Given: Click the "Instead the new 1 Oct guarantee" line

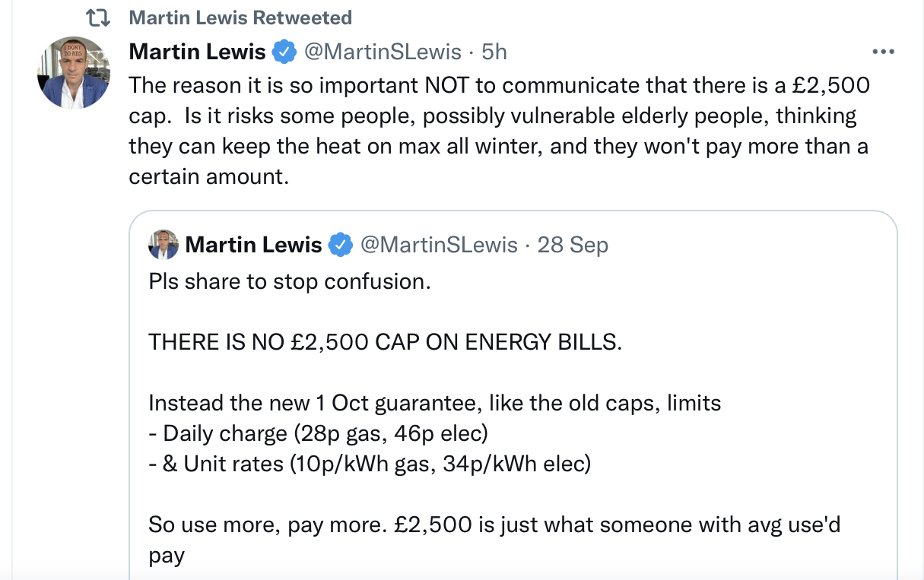Looking at the screenshot, I should [x=434, y=403].
